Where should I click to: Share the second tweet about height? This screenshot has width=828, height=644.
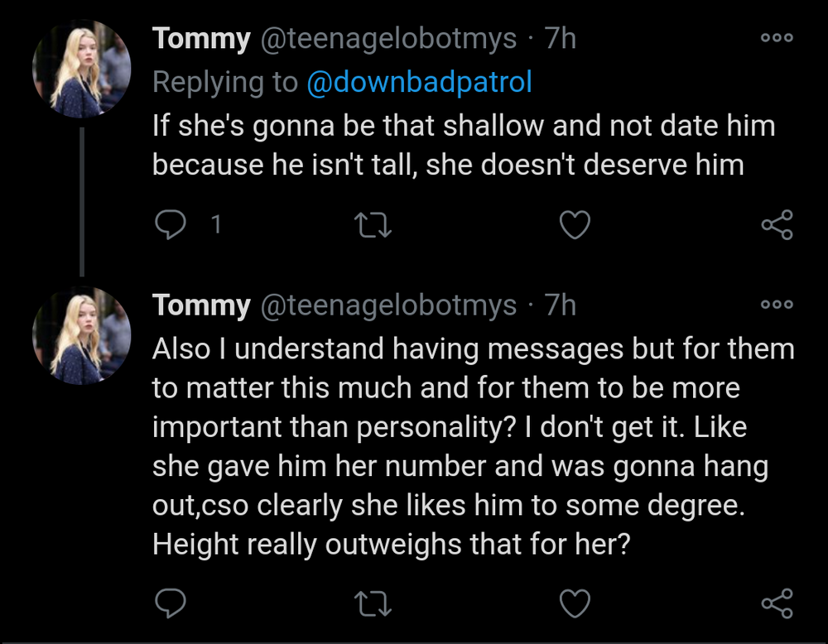tap(777, 603)
